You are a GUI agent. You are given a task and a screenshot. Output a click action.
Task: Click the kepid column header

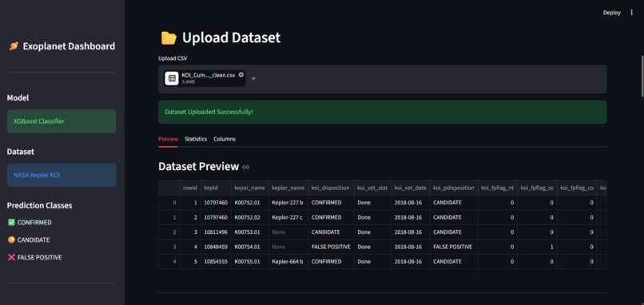pyautogui.click(x=216, y=188)
